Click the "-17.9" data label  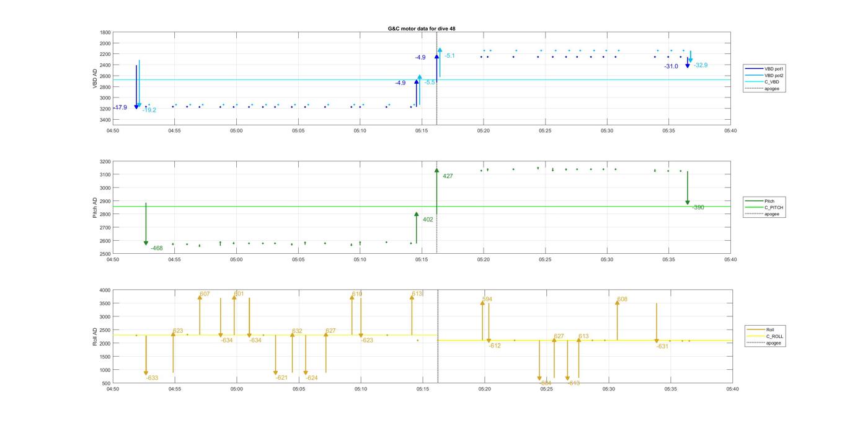[x=120, y=107]
